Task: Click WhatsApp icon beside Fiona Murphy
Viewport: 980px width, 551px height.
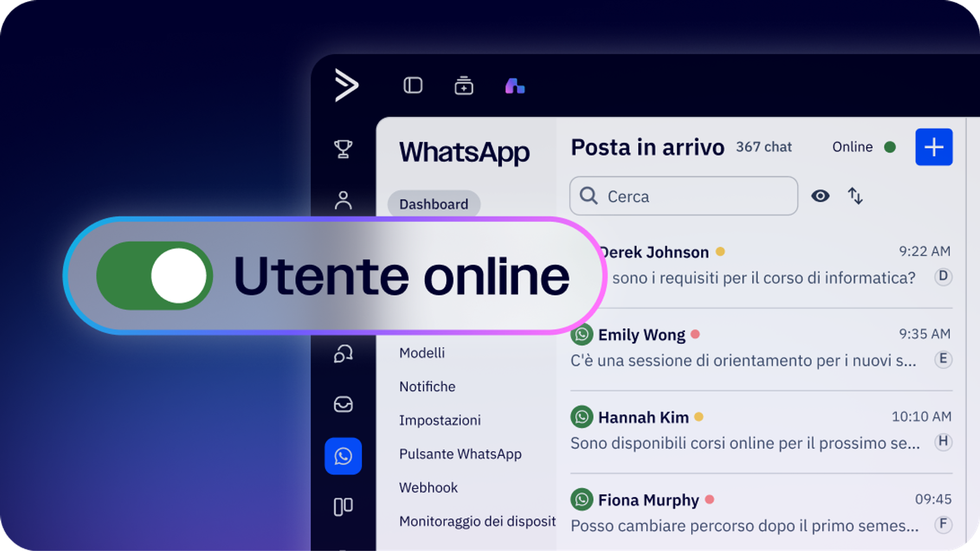Action: [582, 499]
